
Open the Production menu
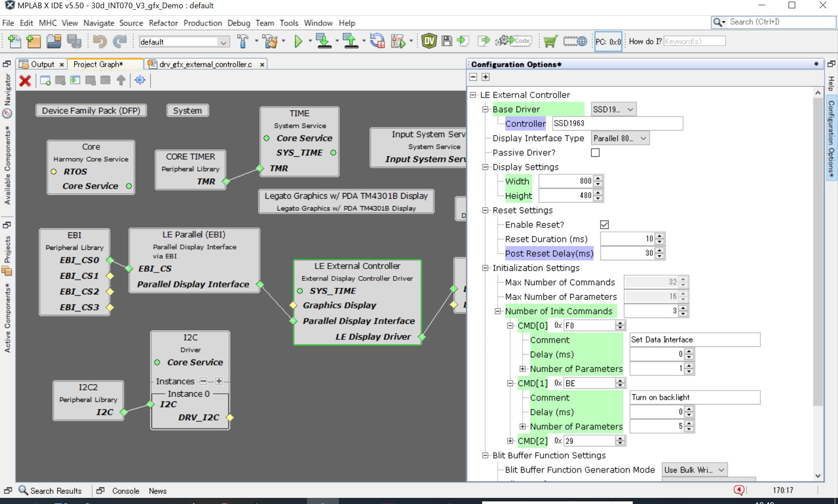(203, 23)
